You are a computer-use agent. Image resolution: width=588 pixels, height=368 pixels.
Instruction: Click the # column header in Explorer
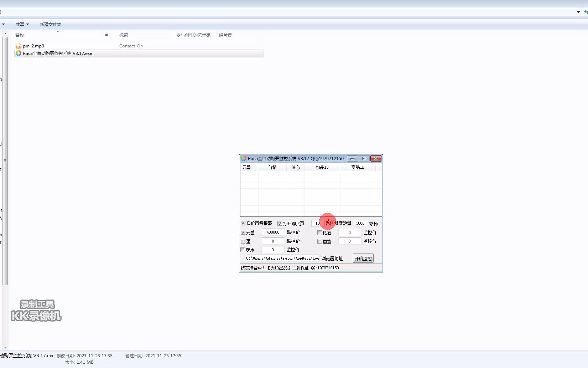(x=110, y=35)
